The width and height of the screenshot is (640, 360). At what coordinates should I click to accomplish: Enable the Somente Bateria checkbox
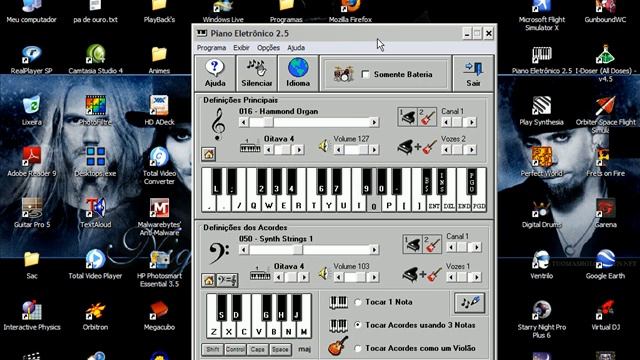point(366,75)
